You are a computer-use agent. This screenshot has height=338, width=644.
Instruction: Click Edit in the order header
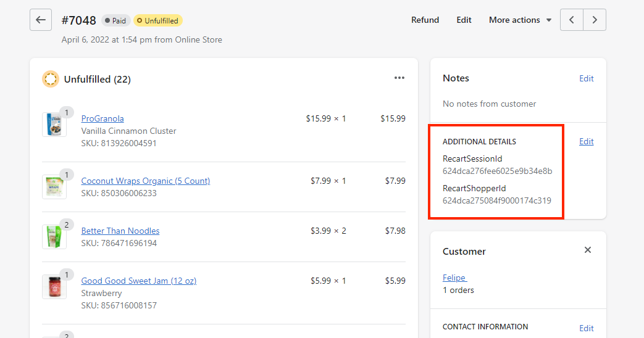(x=464, y=20)
